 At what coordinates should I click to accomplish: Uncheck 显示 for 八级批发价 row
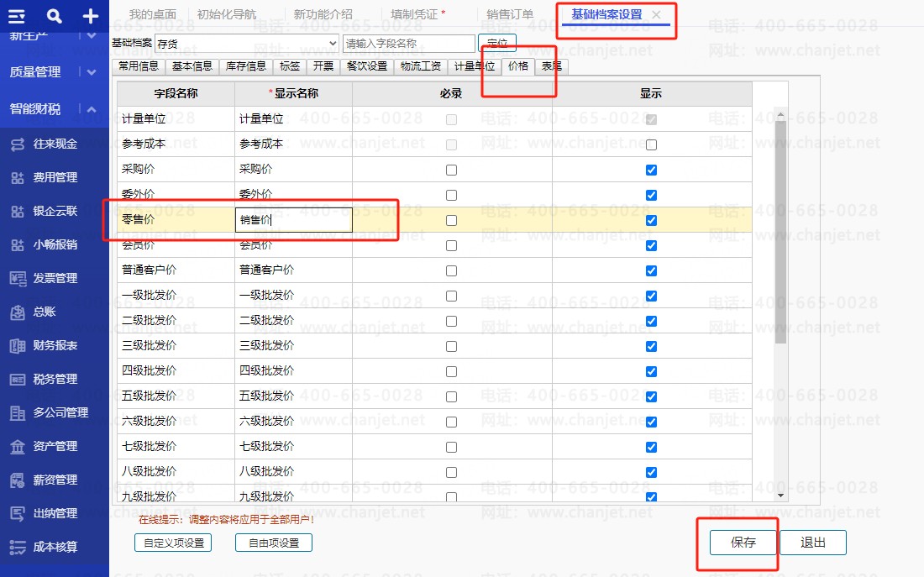(651, 472)
